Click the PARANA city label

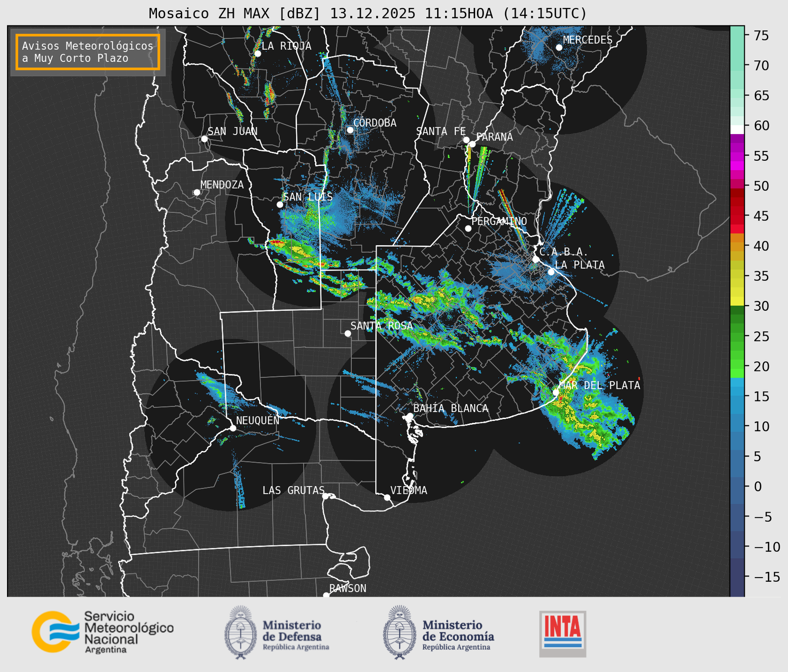(x=494, y=137)
